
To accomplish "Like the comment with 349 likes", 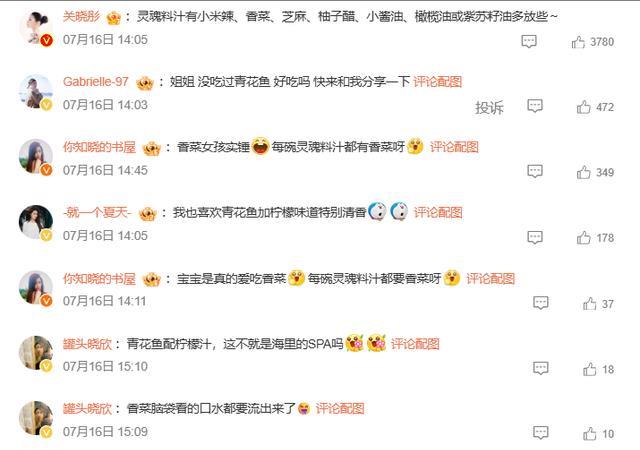I will coord(584,172).
